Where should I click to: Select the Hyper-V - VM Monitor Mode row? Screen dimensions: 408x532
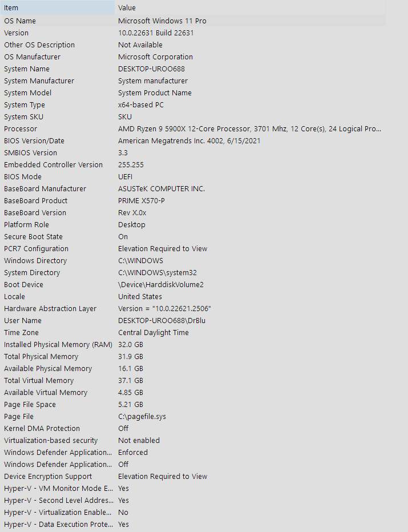193,488
